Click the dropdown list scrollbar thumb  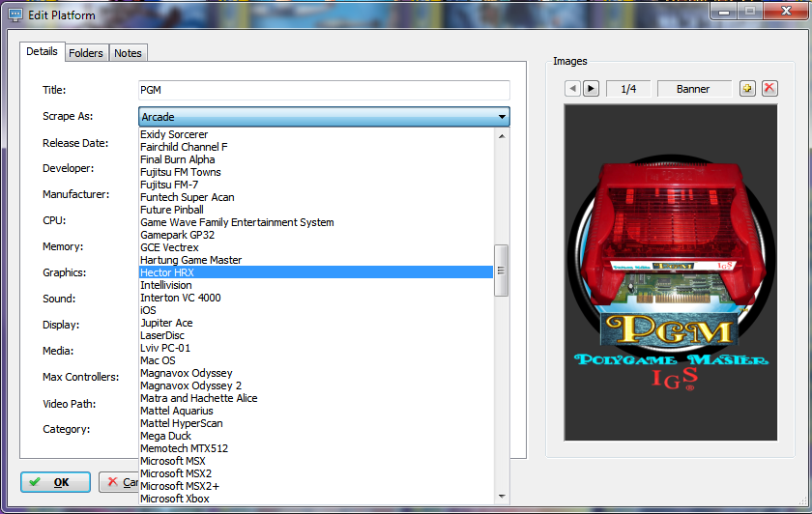pos(502,271)
